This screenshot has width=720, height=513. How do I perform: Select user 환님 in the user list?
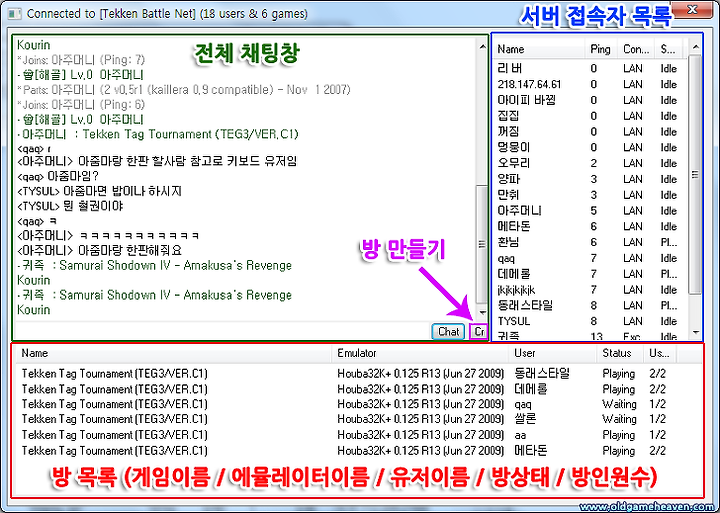coord(591,242)
